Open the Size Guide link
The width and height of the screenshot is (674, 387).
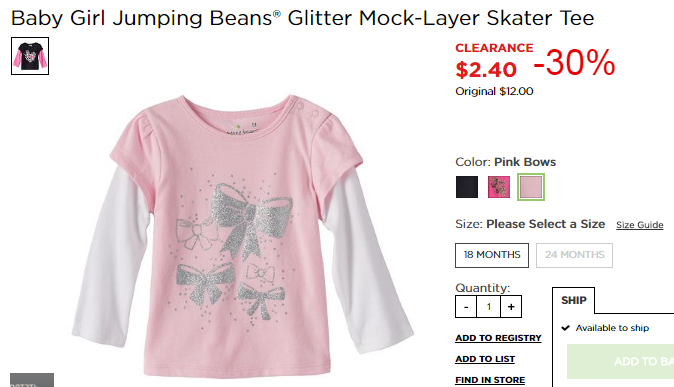(640, 225)
